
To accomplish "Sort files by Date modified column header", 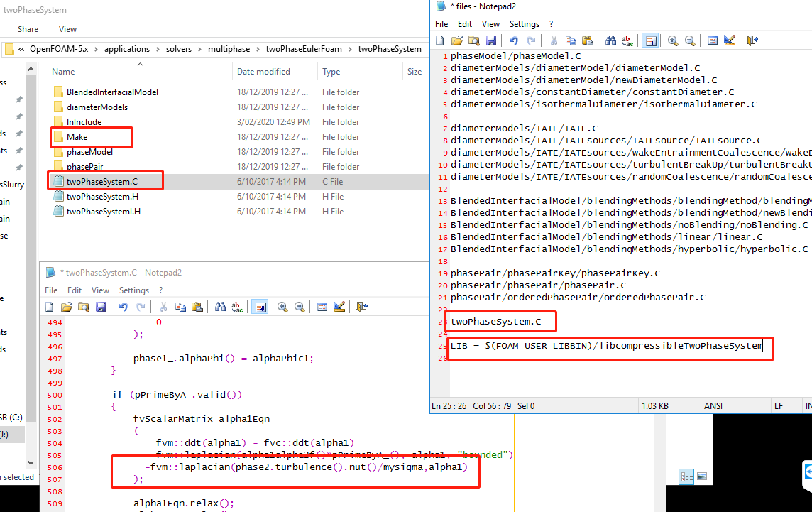I will pyautogui.click(x=263, y=72).
